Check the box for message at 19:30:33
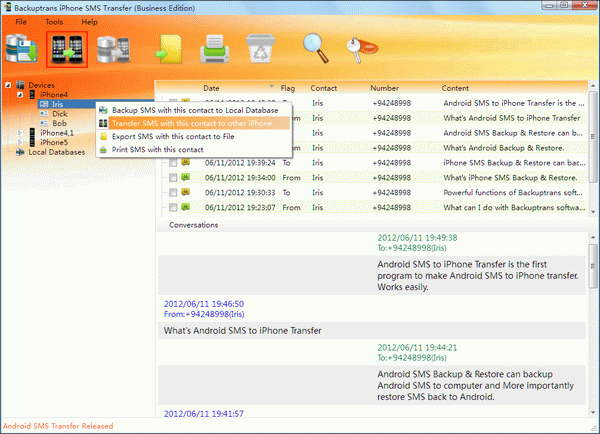The image size is (600, 434). (x=173, y=193)
